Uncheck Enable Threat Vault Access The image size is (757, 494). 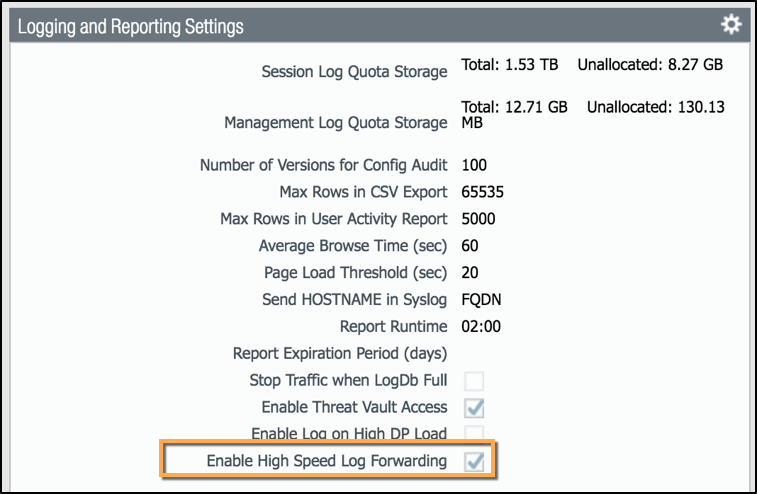[x=474, y=407]
